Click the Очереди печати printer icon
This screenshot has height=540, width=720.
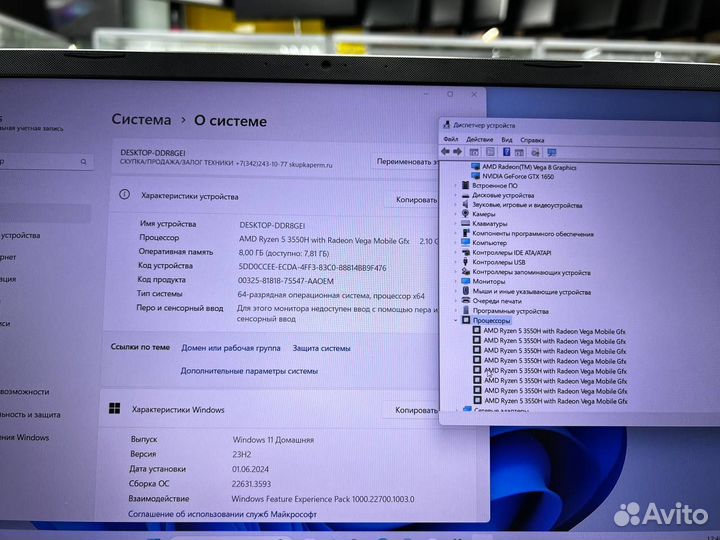(x=466, y=300)
